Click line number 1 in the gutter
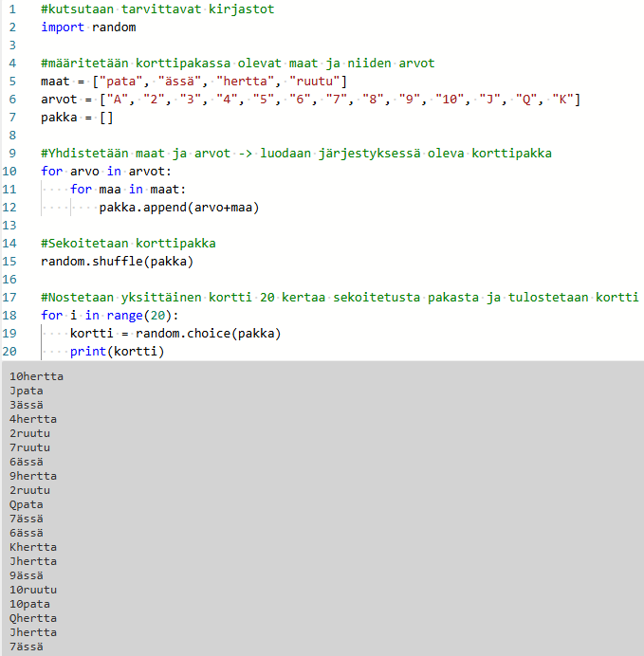 coord(11,9)
